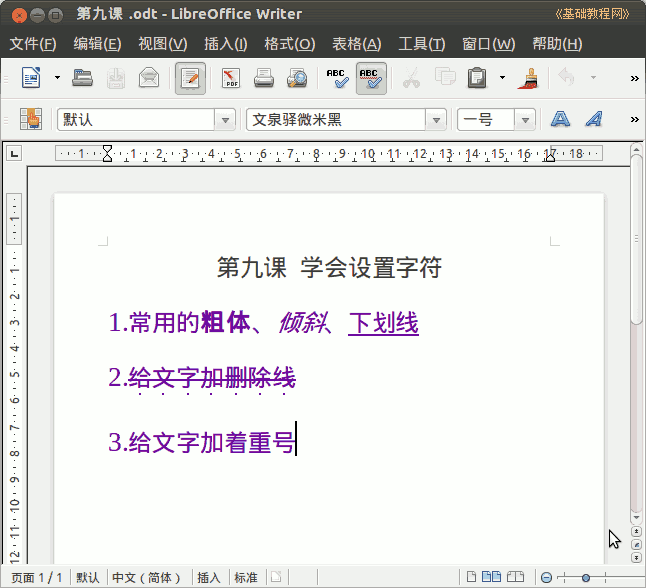This screenshot has height=588, width=646.
Task: Open the 插入(I) menu
Action: click(226, 44)
